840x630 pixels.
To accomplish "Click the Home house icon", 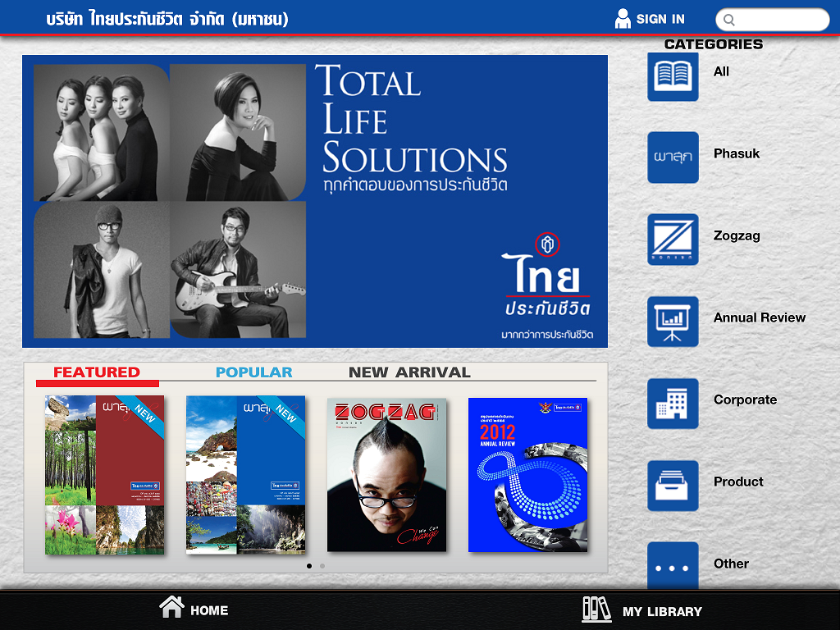I will tap(171, 607).
